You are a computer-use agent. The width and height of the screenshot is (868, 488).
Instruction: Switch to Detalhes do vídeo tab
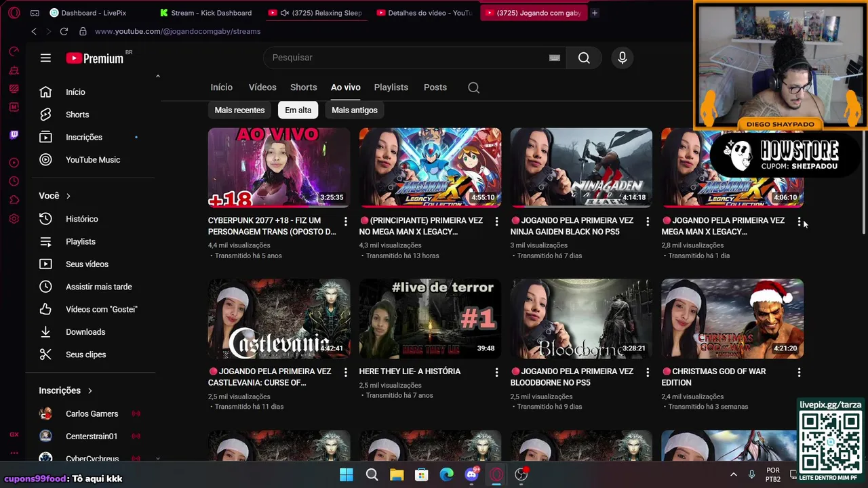click(425, 13)
